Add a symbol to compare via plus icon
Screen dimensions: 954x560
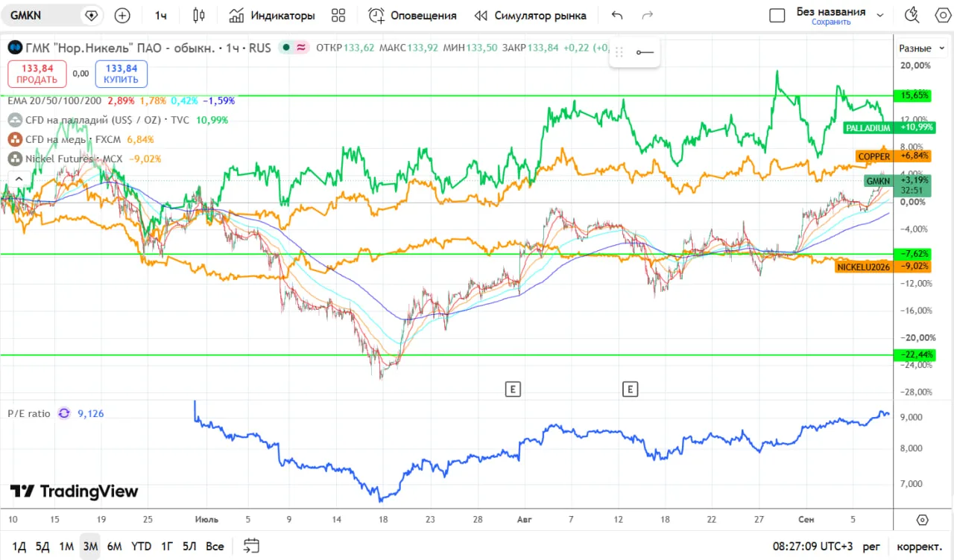[x=122, y=15]
